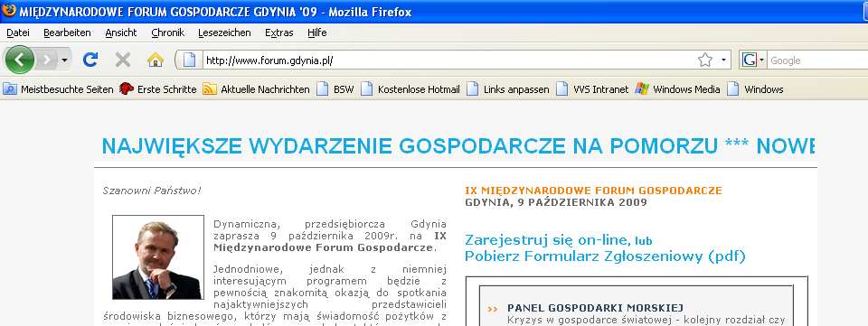The image size is (868, 326).
Task: Open the address bar history dropdown arrow
Action: [x=723, y=61]
